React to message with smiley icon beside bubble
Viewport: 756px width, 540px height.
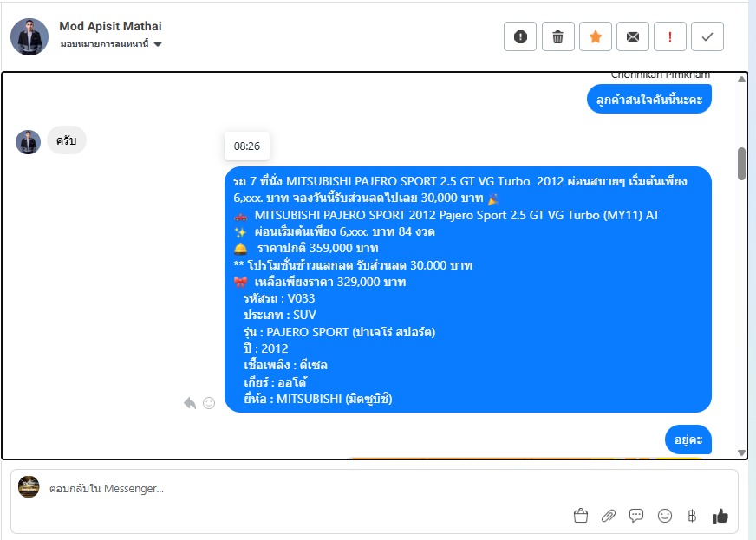[x=209, y=403]
